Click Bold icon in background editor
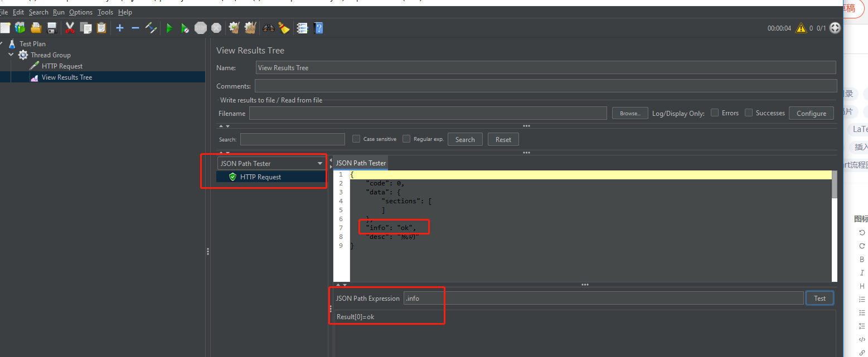 (x=862, y=260)
